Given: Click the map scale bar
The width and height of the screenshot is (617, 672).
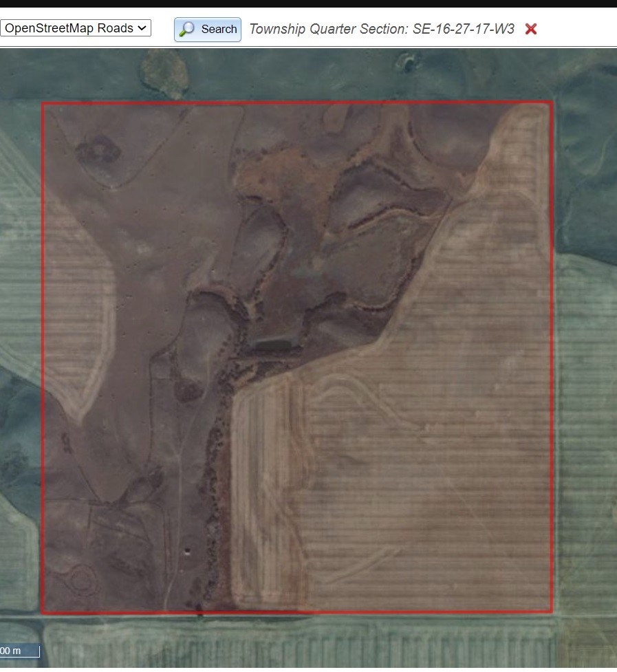Looking at the screenshot, I should point(20,651).
